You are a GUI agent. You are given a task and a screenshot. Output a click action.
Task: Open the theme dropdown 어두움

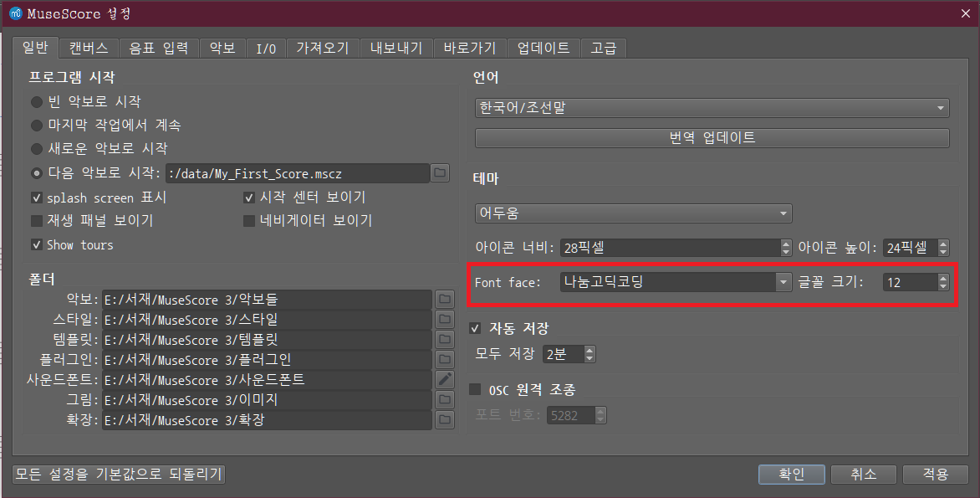pos(633,213)
